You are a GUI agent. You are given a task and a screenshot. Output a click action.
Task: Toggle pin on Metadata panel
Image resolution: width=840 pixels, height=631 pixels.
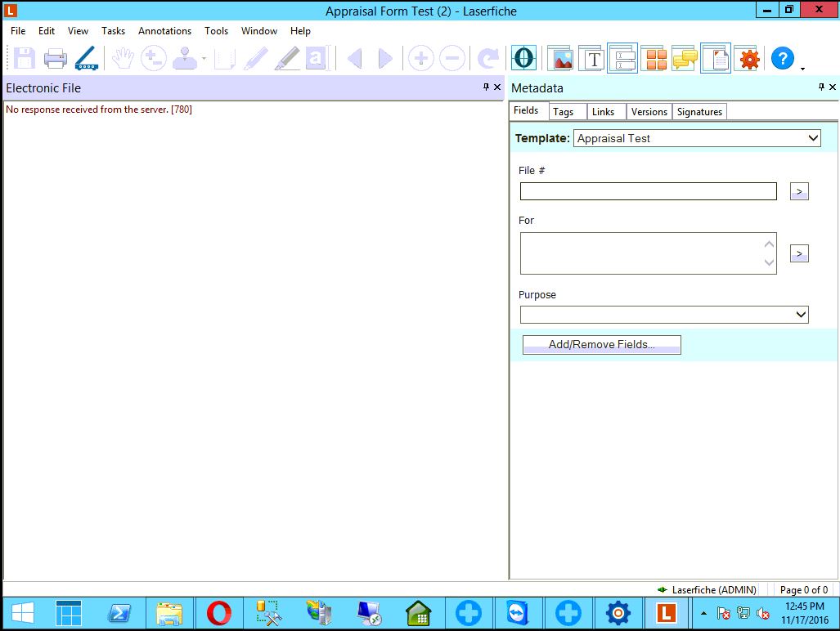click(821, 87)
